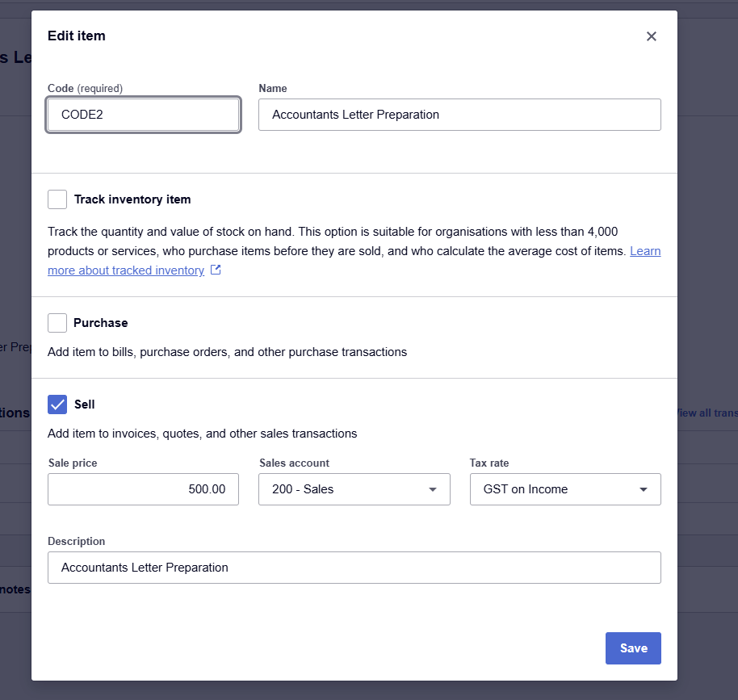Focus the Code field containing CODE2
The height and width of the screenshot is (700, 738).
(x=143, y=115)
